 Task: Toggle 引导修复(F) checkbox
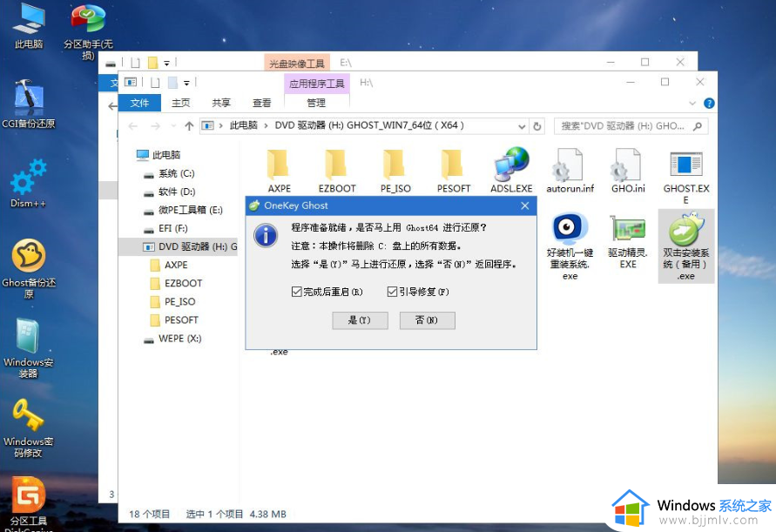point(392,292)
